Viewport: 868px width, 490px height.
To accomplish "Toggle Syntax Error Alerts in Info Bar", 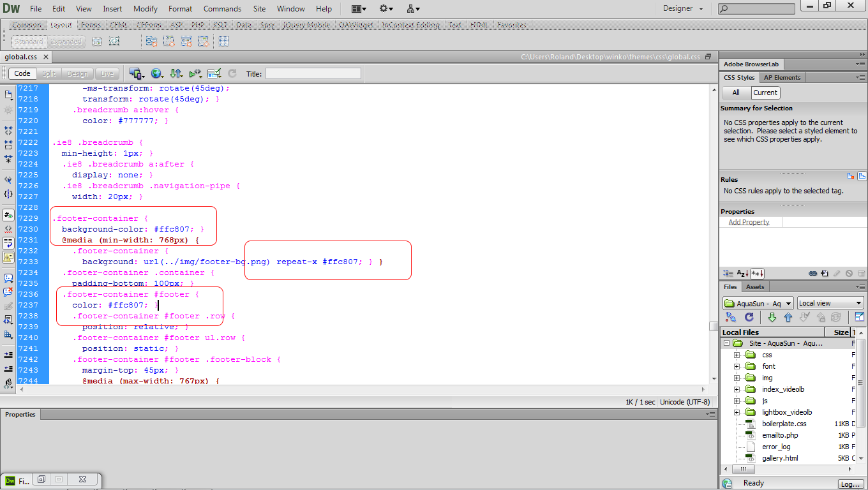I will coord(8,256).
